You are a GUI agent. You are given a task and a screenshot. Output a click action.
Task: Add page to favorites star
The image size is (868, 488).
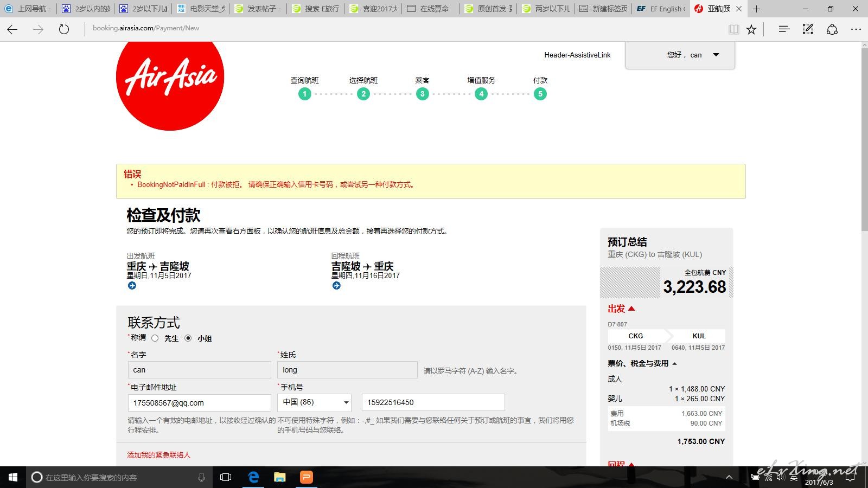751,29
